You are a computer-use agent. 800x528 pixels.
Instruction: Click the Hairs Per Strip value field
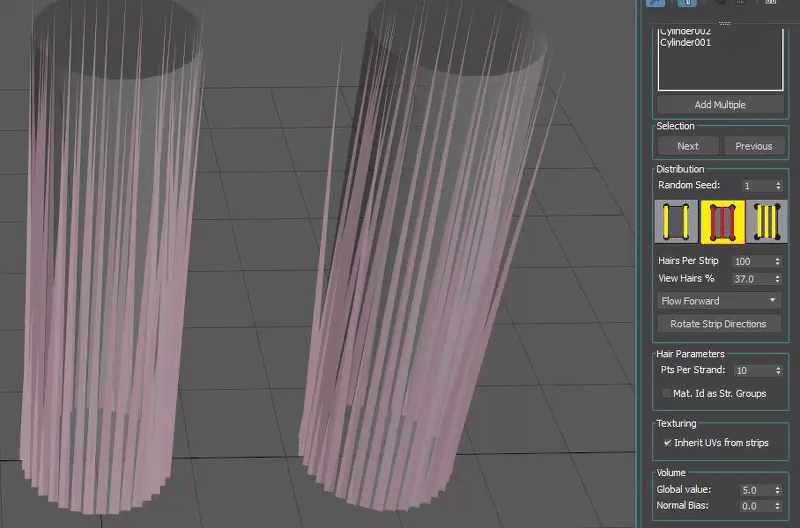750,261
